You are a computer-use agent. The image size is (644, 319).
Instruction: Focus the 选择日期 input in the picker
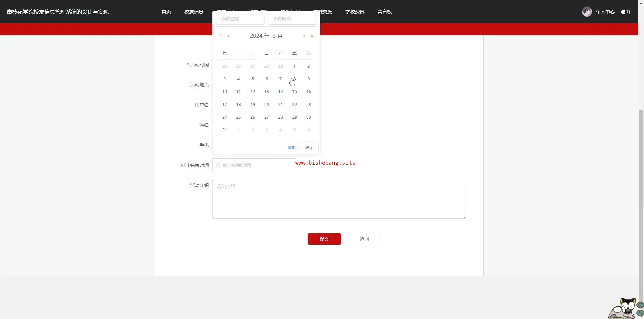240,19
